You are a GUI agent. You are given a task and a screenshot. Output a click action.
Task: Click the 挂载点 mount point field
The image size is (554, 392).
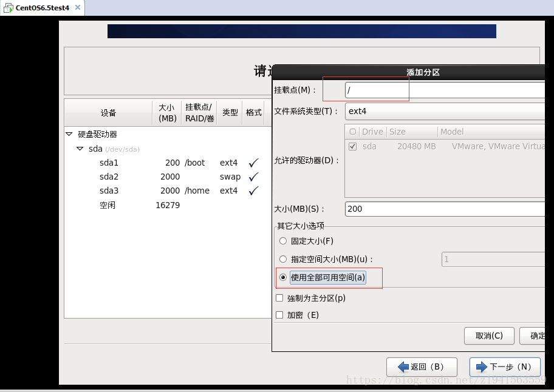(x=445, y=90)
